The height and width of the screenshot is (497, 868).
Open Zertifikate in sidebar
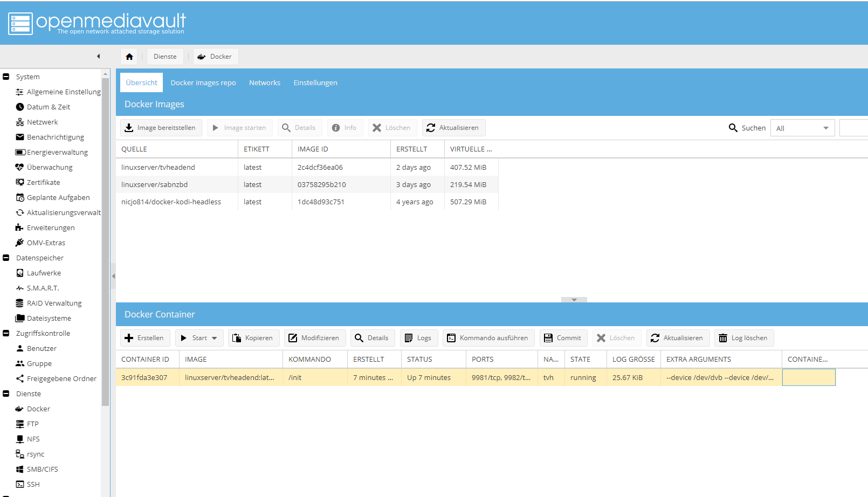pyautogui.click(x=38, y=182)
